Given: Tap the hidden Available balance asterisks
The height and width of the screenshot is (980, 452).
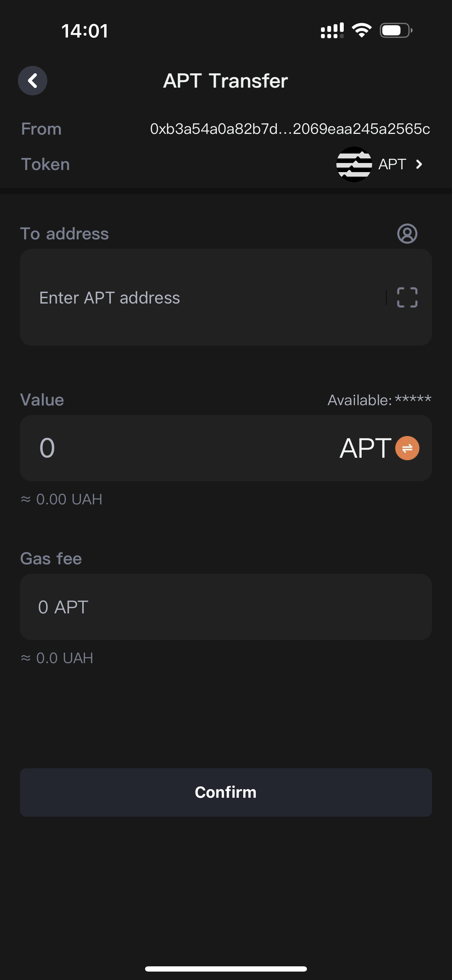Looking at the screenshot, I should click(x=413, y=400).
